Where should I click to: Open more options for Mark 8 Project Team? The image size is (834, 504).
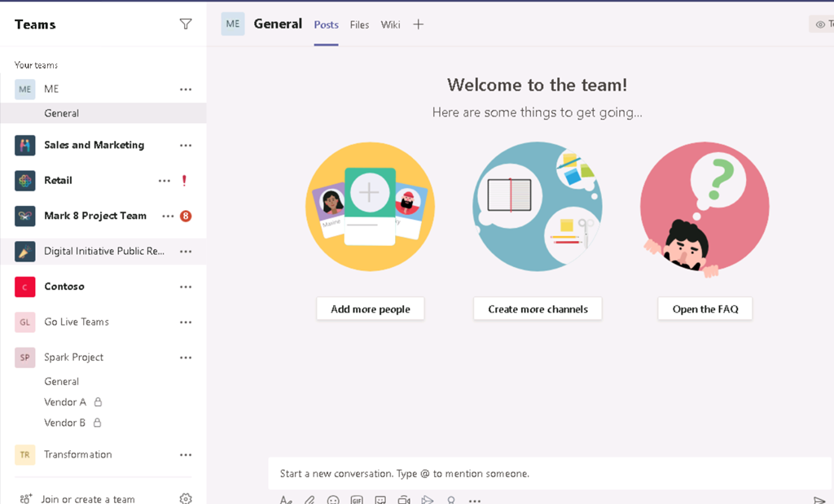pos(168,216)
